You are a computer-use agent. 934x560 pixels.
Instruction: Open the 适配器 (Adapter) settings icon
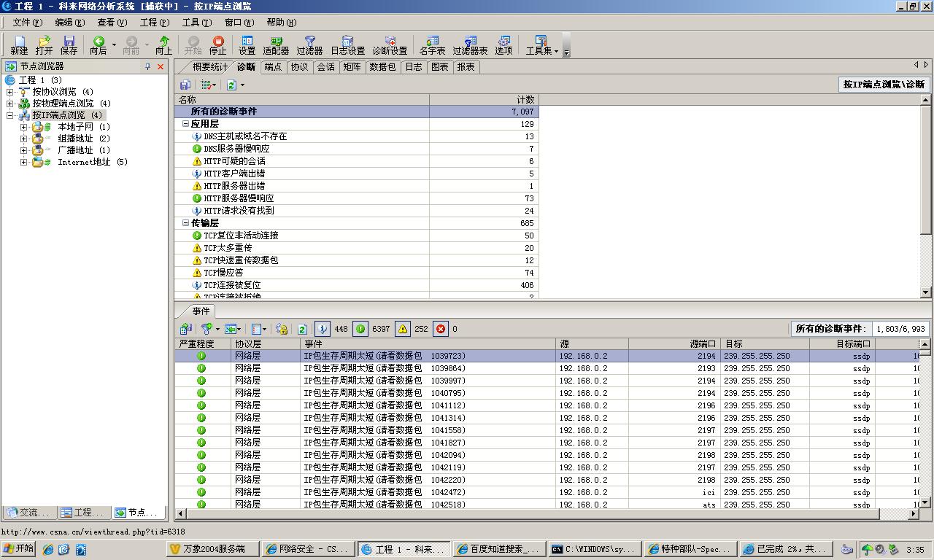275,44
